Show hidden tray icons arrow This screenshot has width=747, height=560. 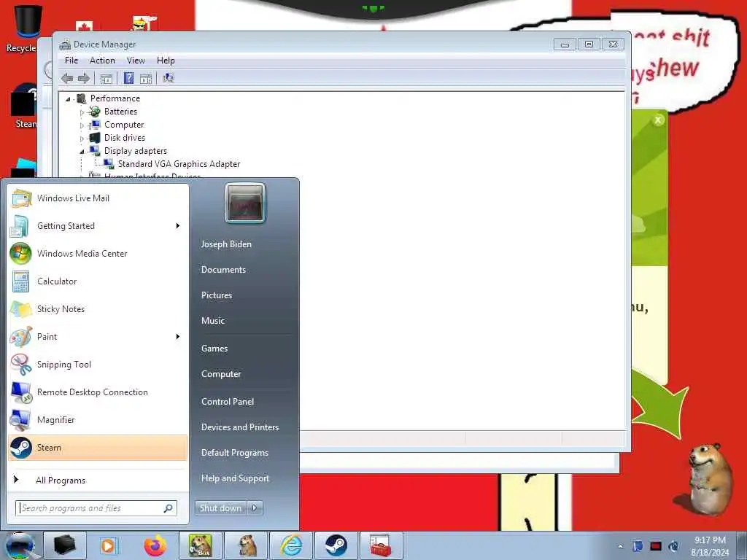[x=620, y=546]
